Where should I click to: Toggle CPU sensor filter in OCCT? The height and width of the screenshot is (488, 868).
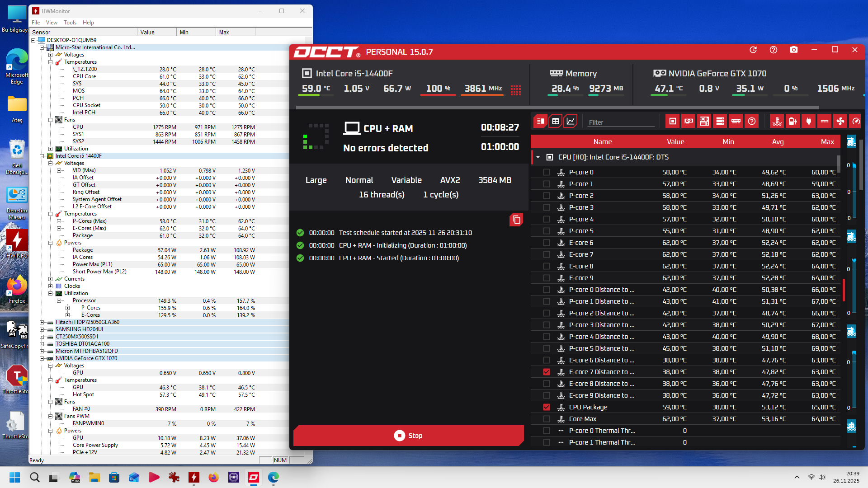673,121
